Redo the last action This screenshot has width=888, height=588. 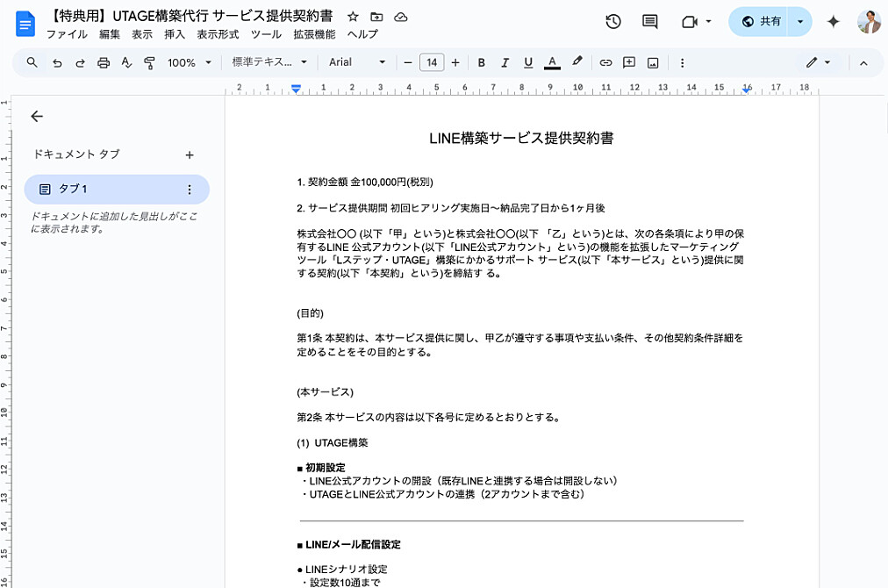[80, 63]
